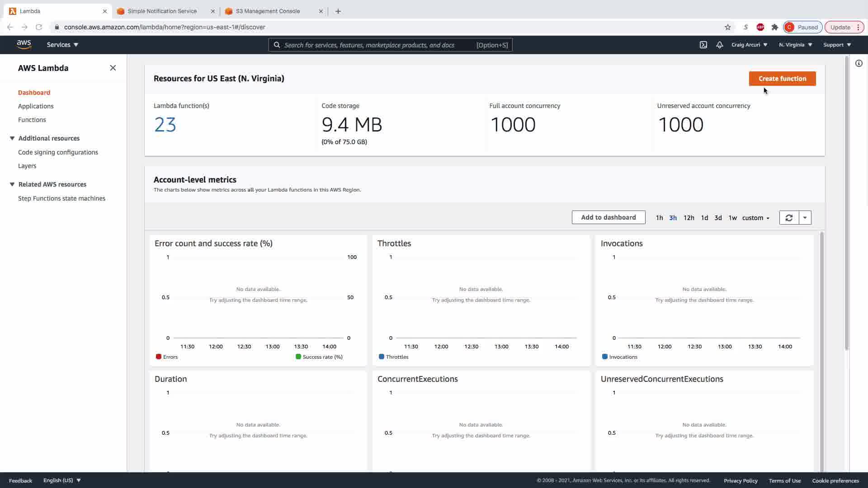Open the Functions link in sidebar
868x488 pixels.
pos(32,120)
